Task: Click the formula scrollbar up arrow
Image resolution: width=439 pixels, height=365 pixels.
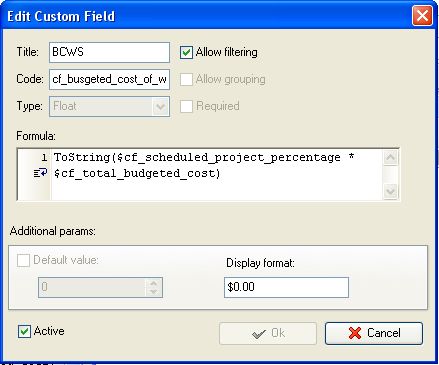Action: 390,158
